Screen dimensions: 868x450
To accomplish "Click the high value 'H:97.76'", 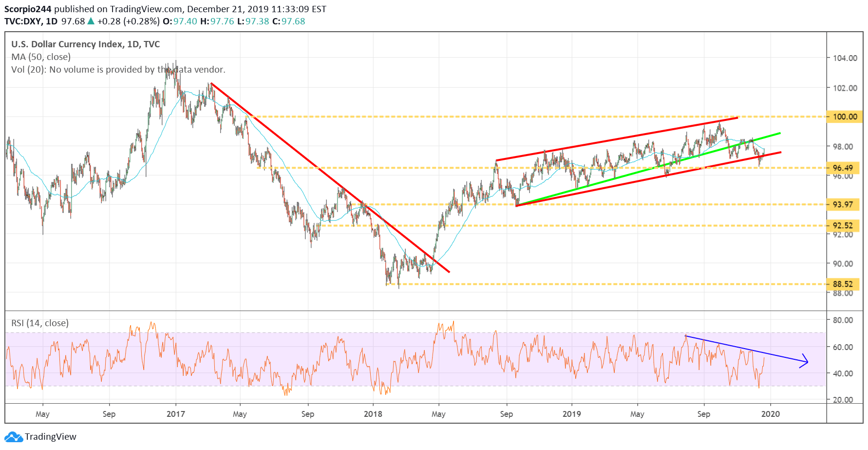I will 217,21.
